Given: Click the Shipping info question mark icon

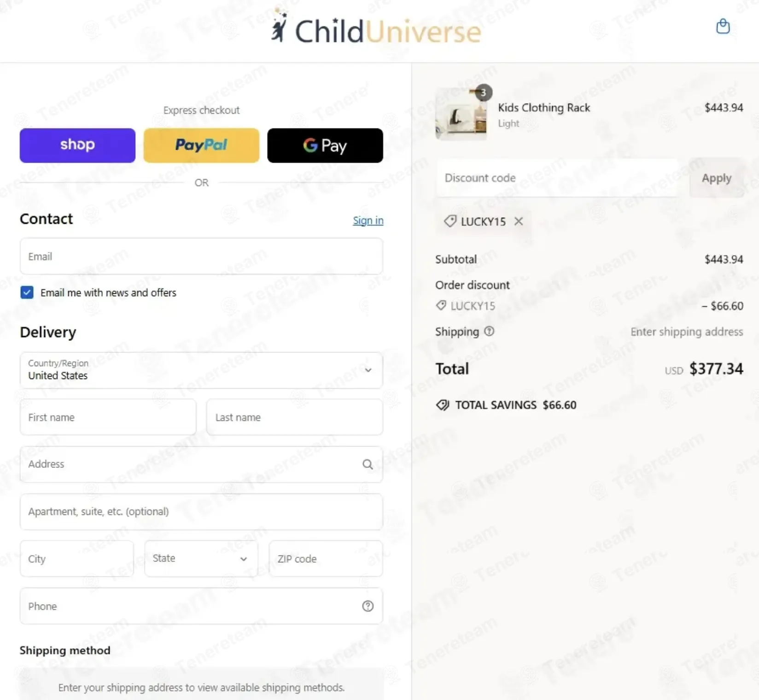Looking at the screenshot, I should pos(489,331).
